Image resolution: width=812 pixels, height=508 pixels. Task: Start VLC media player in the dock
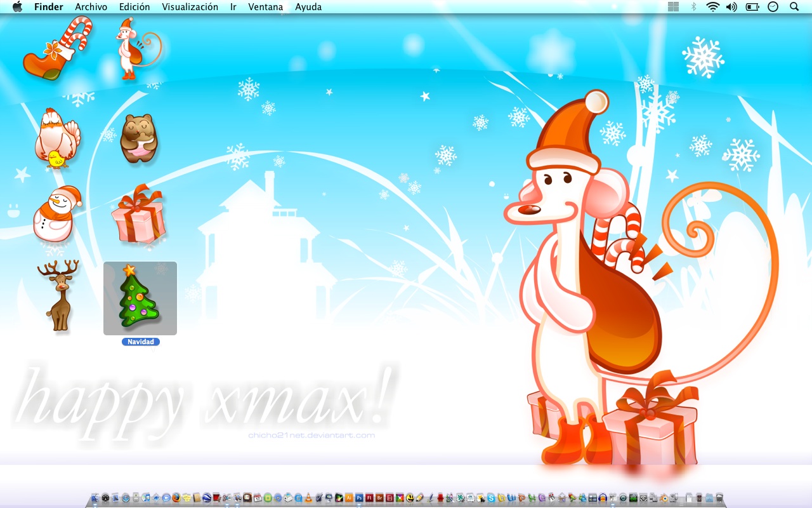pos(307,499)
